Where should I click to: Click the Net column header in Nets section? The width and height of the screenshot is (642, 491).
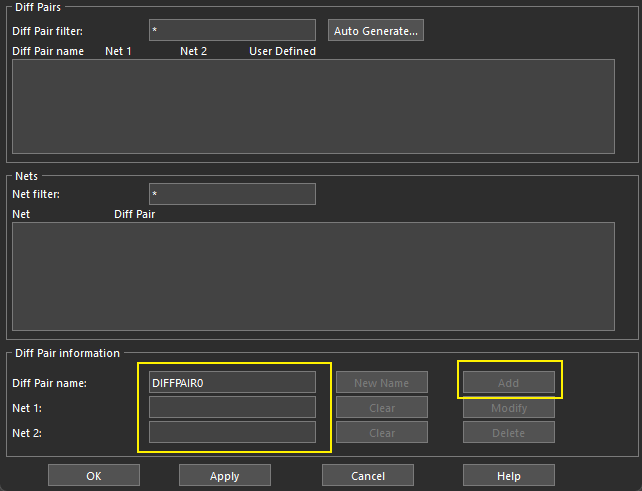21,214
